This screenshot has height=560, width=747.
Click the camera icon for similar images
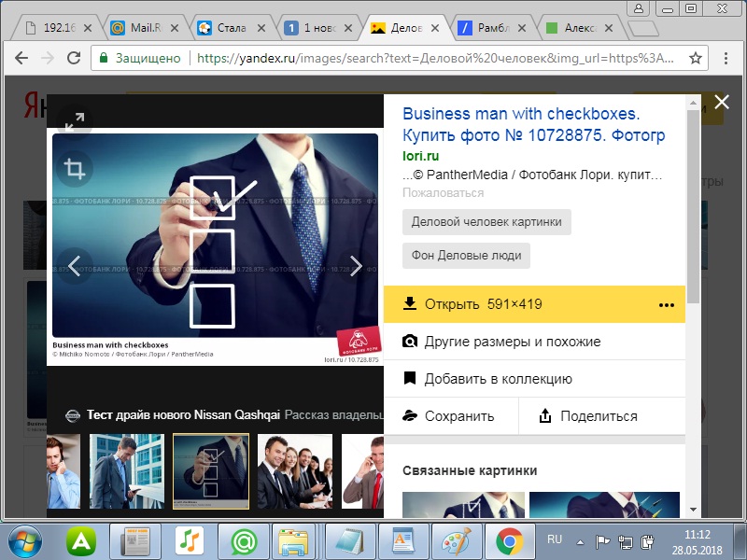pos(410,341)
